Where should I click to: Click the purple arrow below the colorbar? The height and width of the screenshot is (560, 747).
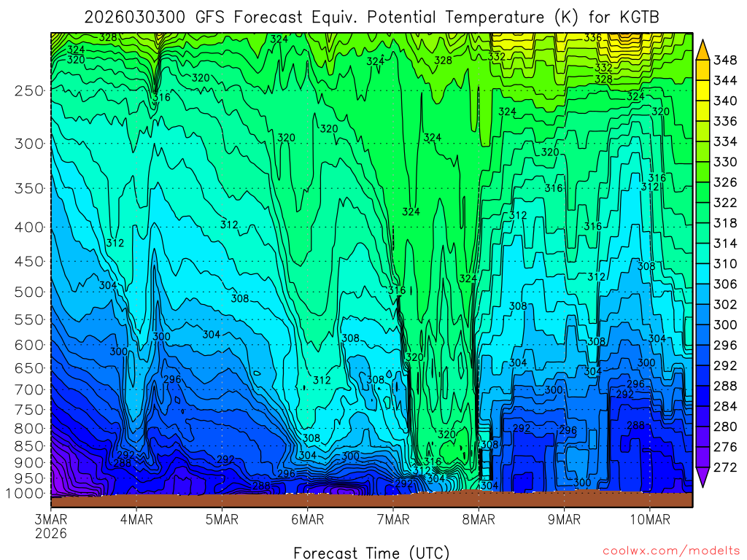coord(703,478)
